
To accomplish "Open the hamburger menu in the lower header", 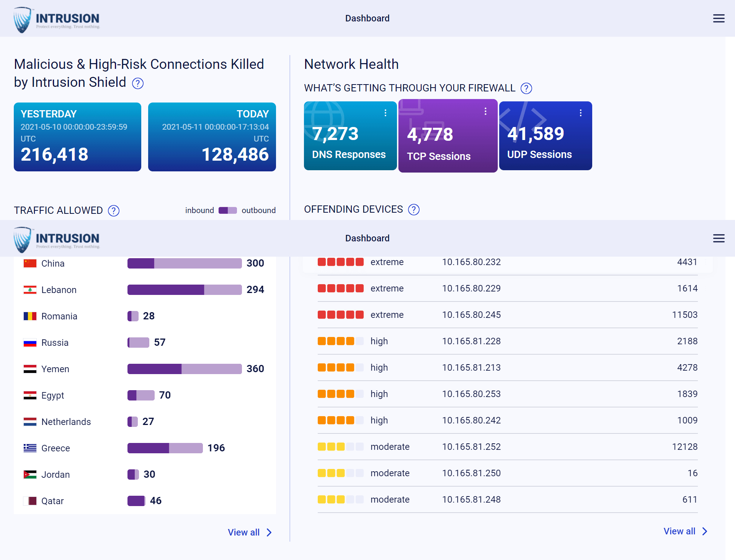I will click(719, 238).
